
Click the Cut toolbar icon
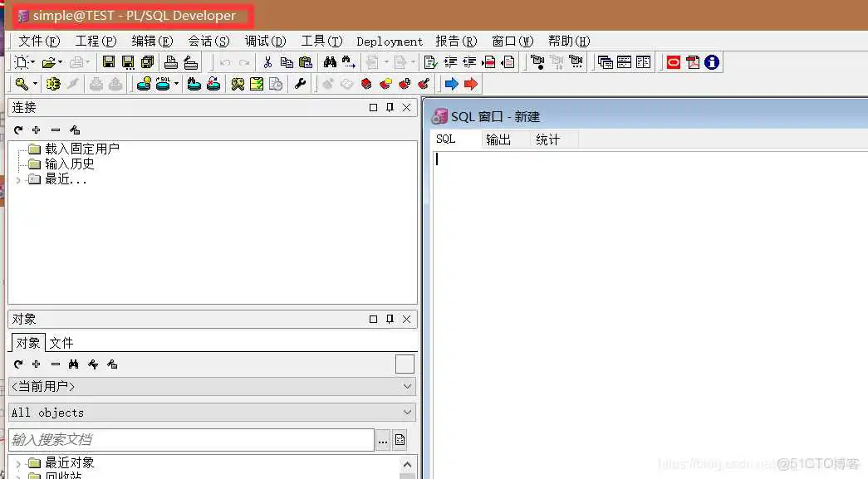[267, 61]
